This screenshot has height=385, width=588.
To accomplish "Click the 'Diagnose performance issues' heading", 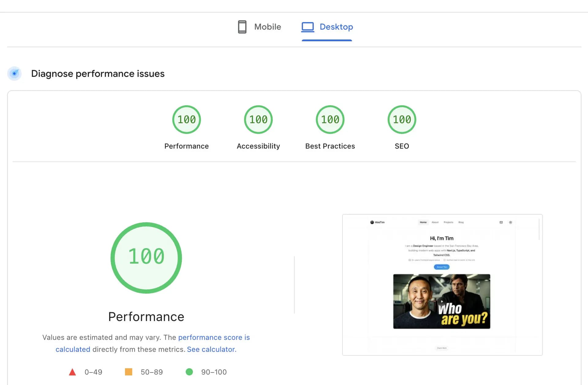I will pos(98,73).
